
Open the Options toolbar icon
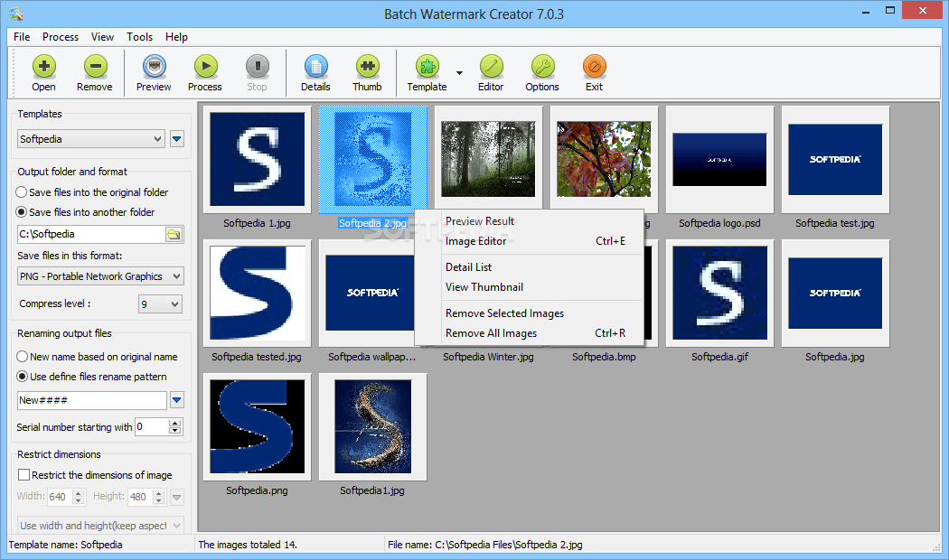[x=541, y=72]
